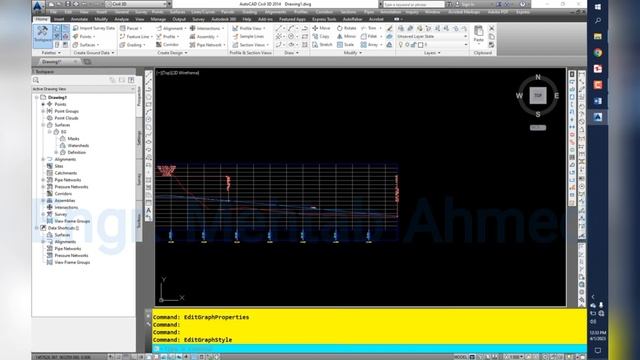The image size is (640, 360).
Task: Select the Move tool
Action: tap(321, 28)
